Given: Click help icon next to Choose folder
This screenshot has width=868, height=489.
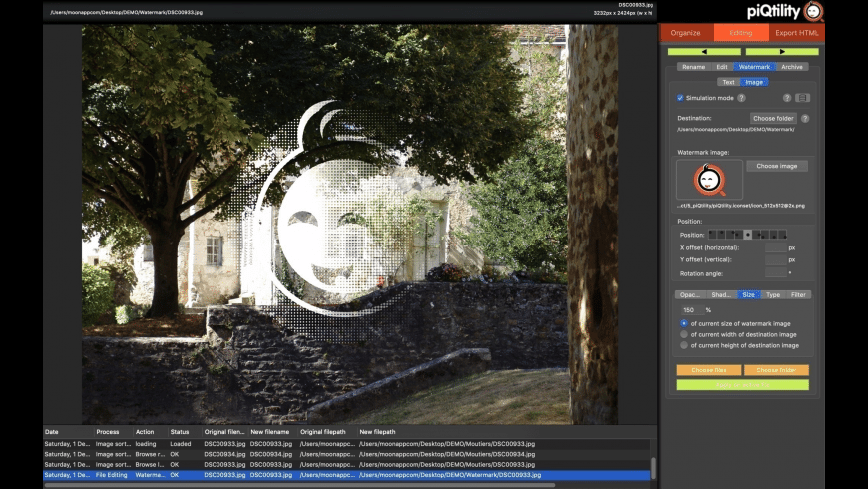Looking at the screenshot, I should [805, 118].
